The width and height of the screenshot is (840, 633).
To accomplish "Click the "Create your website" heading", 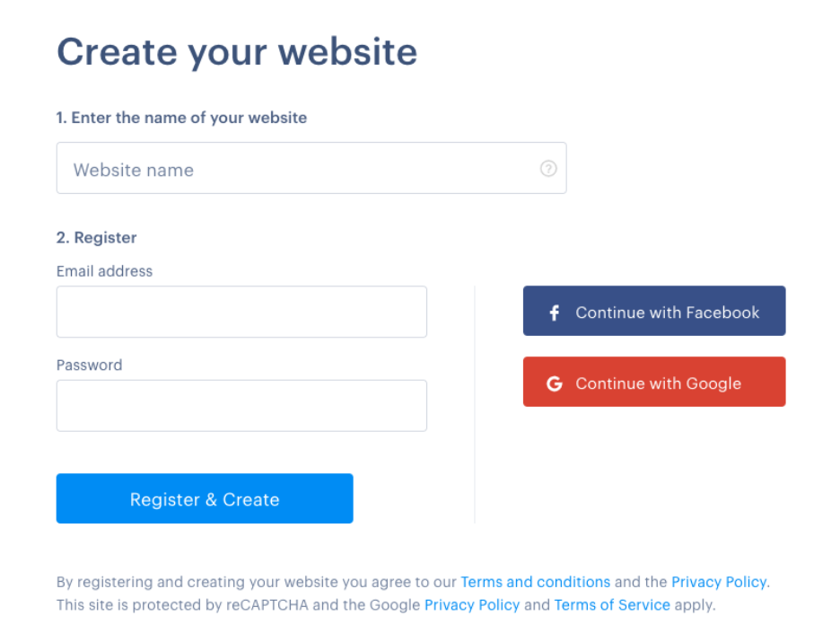I will [237, 51].
